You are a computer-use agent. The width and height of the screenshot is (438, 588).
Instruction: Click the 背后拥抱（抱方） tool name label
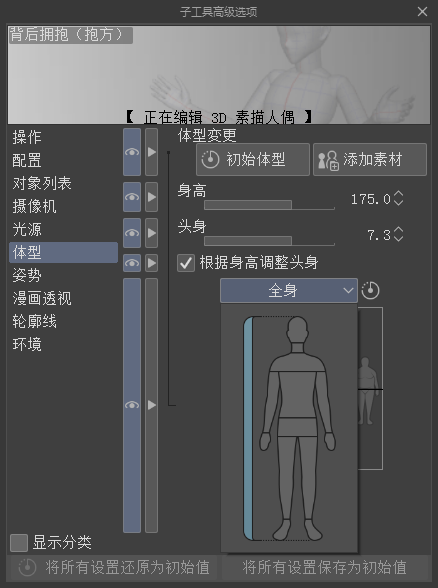pos(70,35)
